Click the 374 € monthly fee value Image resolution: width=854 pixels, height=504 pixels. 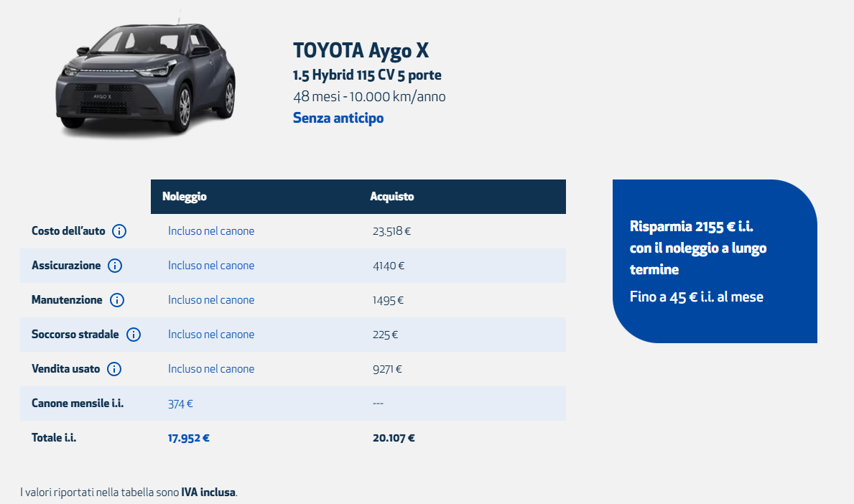click(180, 404)
